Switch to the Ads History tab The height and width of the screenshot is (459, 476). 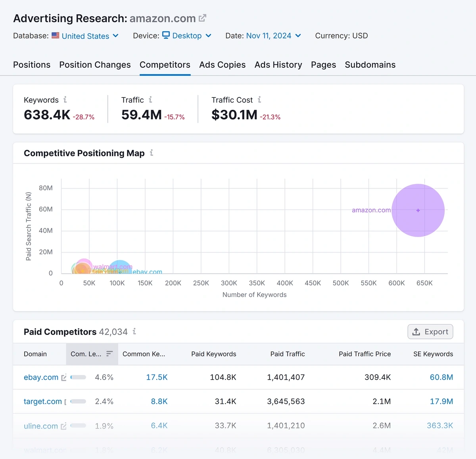(278, 65)
